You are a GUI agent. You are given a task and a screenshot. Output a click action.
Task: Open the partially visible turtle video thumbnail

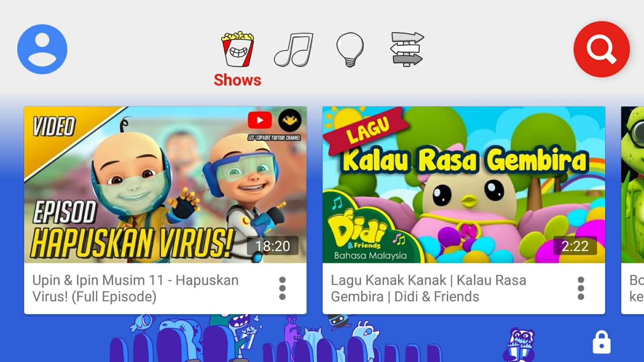click(632, 185)
